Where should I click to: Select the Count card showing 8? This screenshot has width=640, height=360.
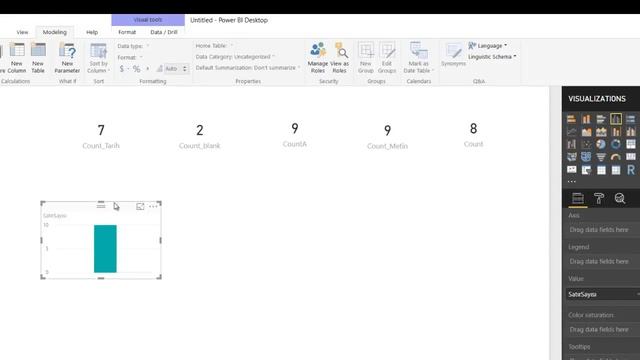[x=473, y=135]
